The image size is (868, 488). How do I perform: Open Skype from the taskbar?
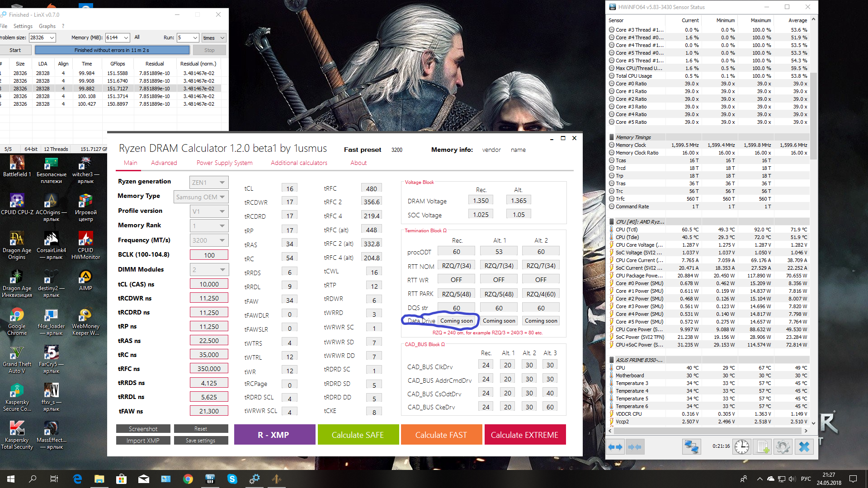click(232, 479)
